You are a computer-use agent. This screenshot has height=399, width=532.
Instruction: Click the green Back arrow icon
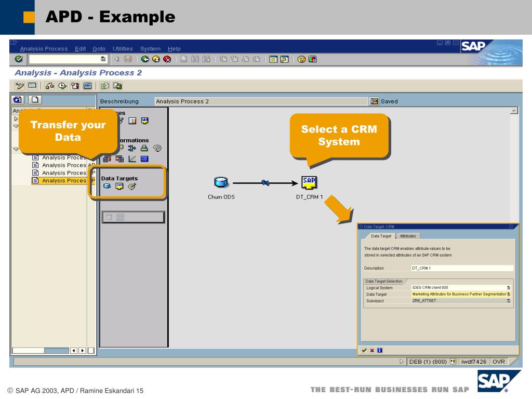point(145,59)
